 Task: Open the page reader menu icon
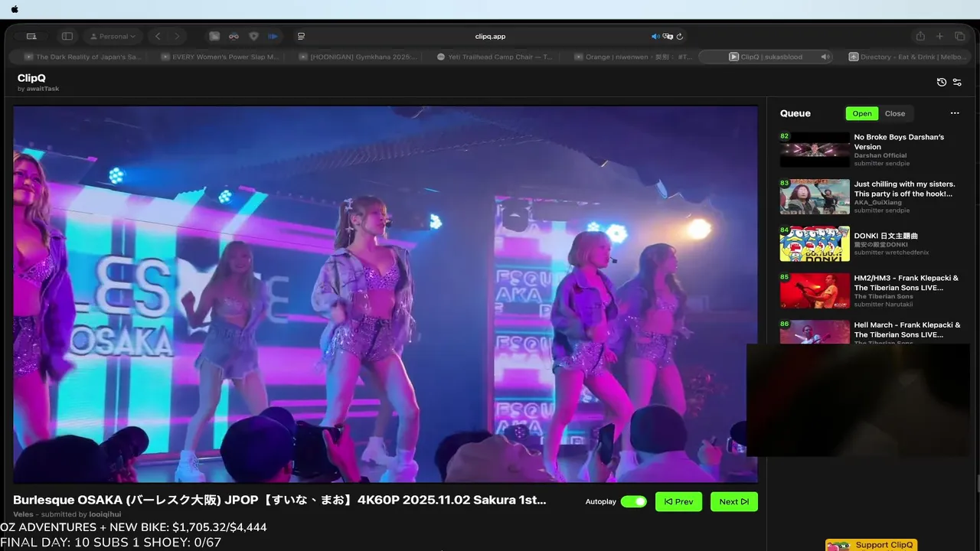(x=301, y=36)
